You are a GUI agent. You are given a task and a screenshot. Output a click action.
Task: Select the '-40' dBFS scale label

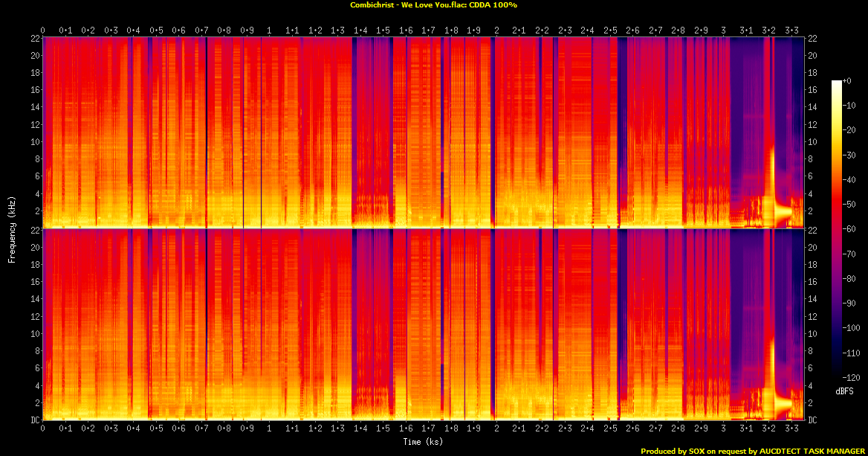click(x=849, y=179)
